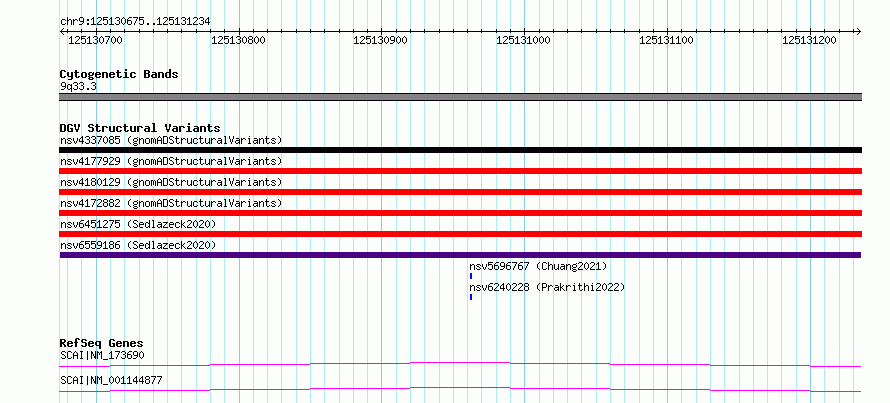Open variant label nsv5696767 Chuang2021
The width and height of the screenshot is (890, 403).
(538, 266)
